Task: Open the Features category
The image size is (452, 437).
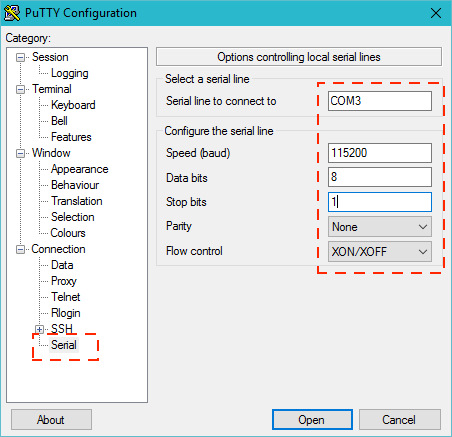Action: (71, 137)
